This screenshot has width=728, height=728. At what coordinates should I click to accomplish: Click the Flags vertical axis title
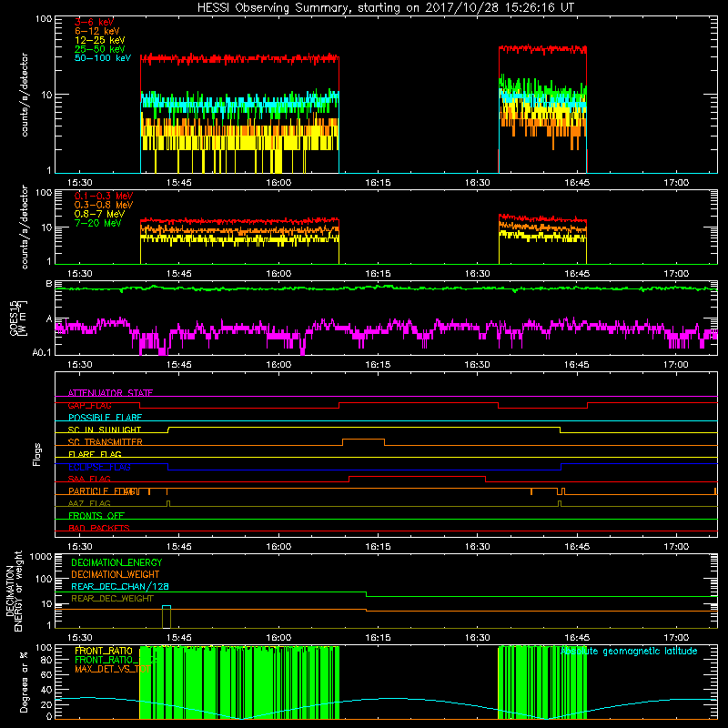click(37, 454)
